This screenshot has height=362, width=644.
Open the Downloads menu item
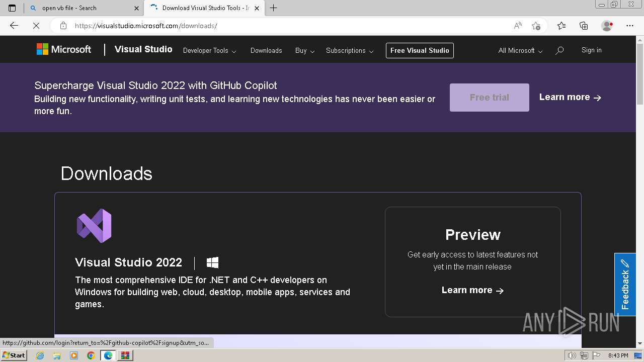coord(266,51)
